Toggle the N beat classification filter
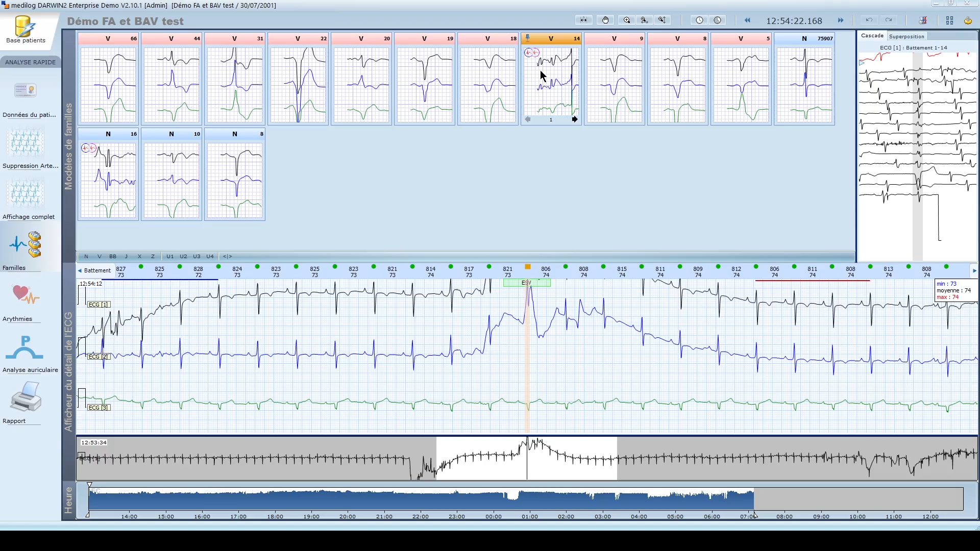This screenshot has height=551, width=980. [x=86, y=257]
